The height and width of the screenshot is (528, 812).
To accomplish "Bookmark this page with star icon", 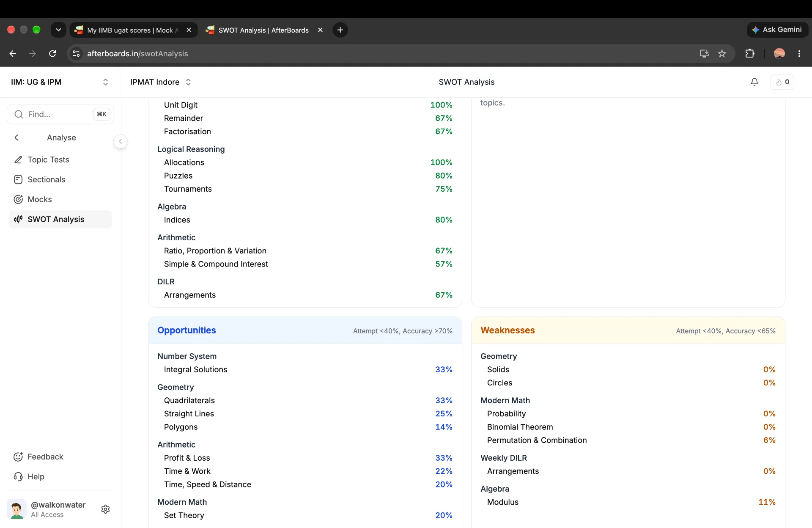I will click(x=722, y=54).
